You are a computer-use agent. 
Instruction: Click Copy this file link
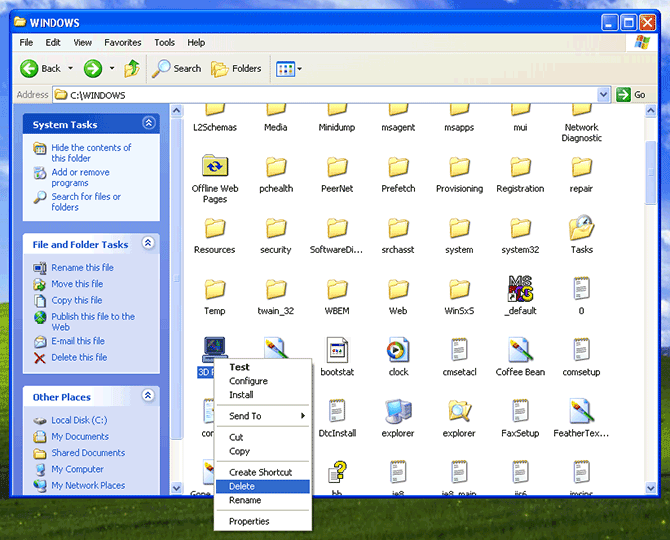coord(76,300)
